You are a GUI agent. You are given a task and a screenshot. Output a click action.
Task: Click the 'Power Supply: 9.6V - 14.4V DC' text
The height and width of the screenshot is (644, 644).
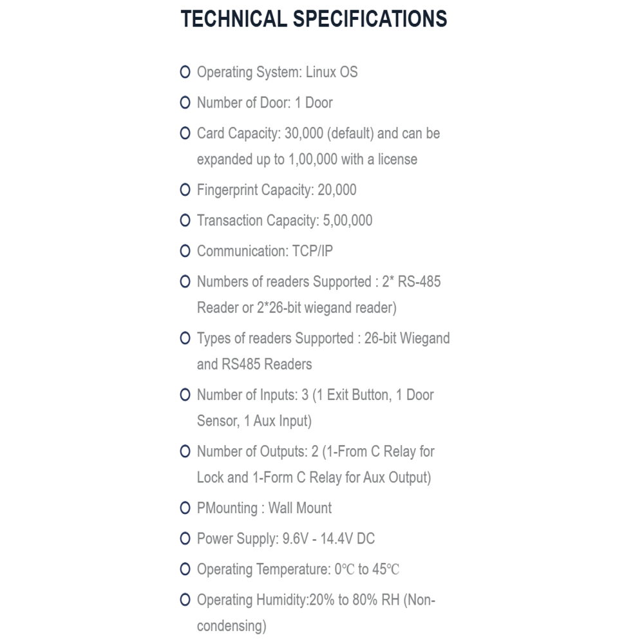[286, 539]
